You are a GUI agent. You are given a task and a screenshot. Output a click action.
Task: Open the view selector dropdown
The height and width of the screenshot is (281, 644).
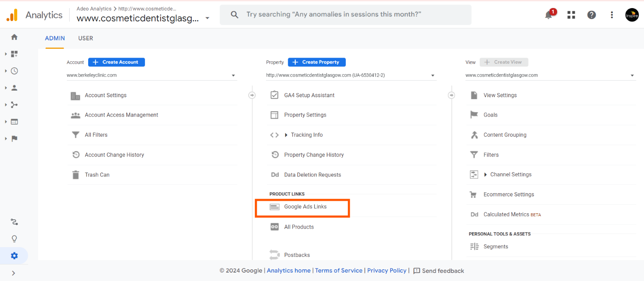550,75
